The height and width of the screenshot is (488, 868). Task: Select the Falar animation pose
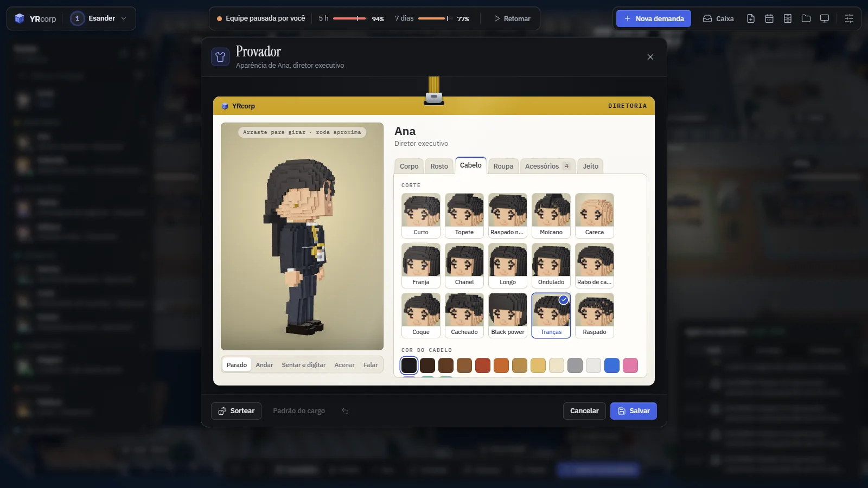(371, 365)
